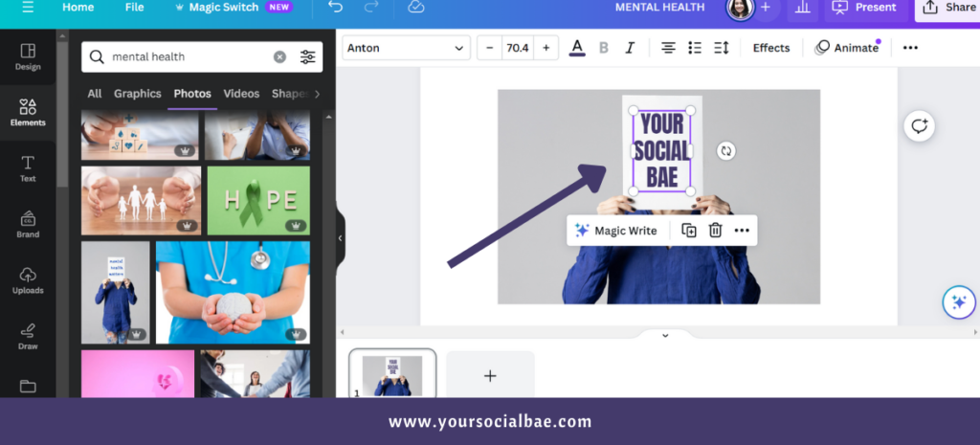Viewport: 980px width, 445px height.
Task: Collapse the page thumbnails strip
Action: pos(665,334)
